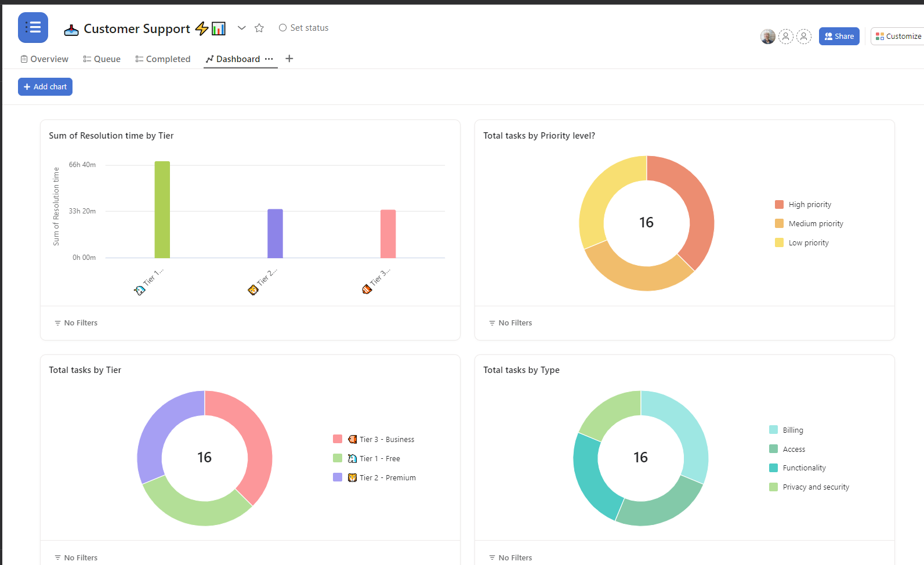Click the first empty member placeholder avatar
The image size is (924, 565).
[x=785, y=37]
